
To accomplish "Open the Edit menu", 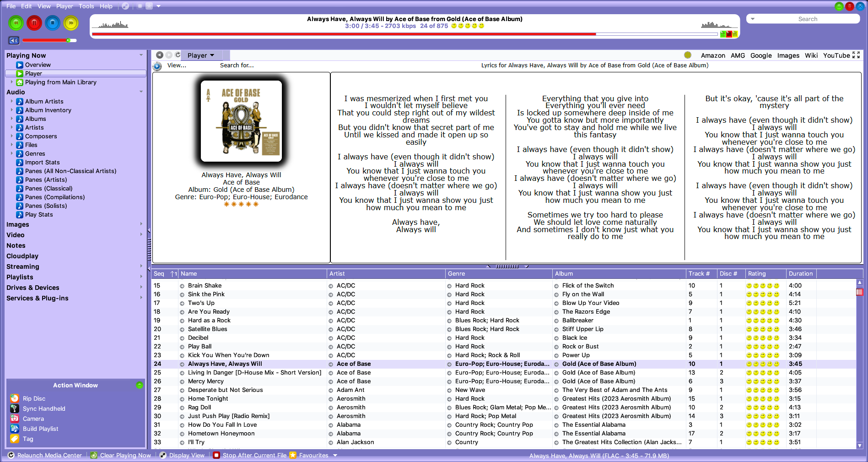I will (27, 6).
